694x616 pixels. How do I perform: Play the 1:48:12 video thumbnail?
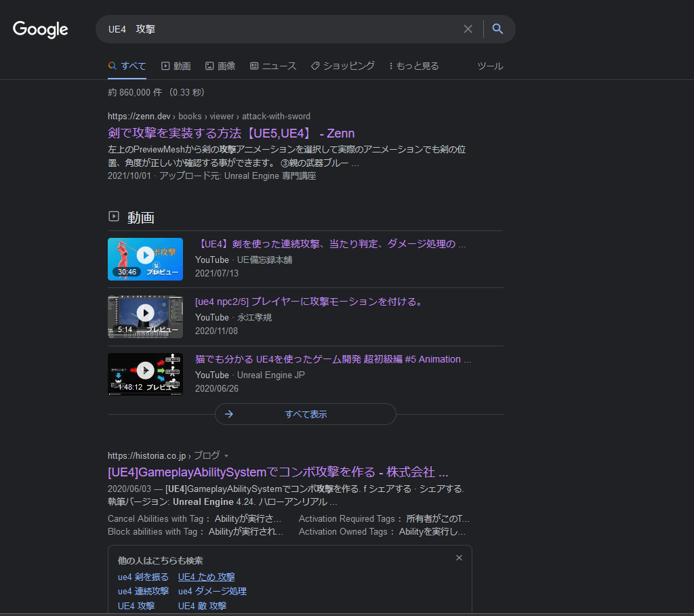(x=145, y=374)
